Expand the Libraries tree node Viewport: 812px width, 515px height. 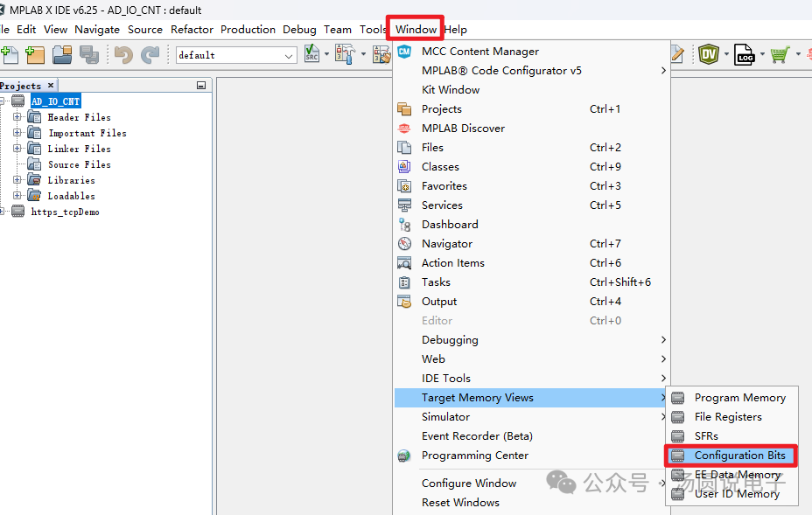point(17,179)
